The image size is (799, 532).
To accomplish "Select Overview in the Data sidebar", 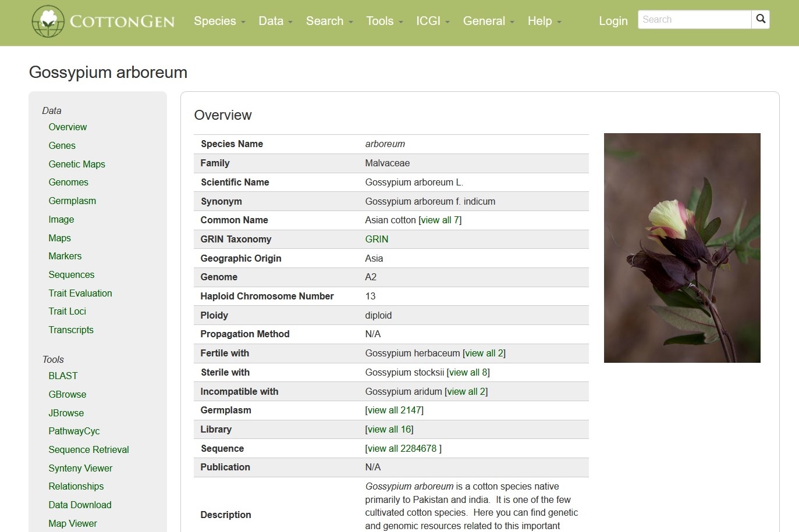I will click(68, 127).
